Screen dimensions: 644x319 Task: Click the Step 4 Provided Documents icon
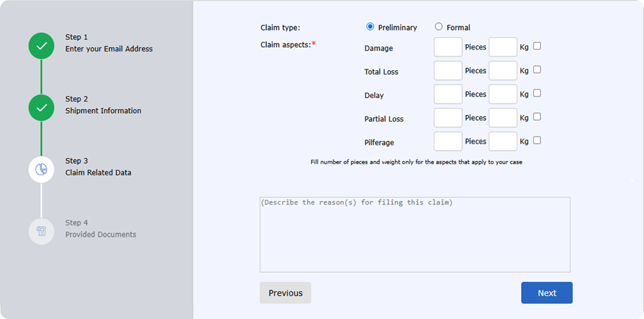[x=41, y=232]
